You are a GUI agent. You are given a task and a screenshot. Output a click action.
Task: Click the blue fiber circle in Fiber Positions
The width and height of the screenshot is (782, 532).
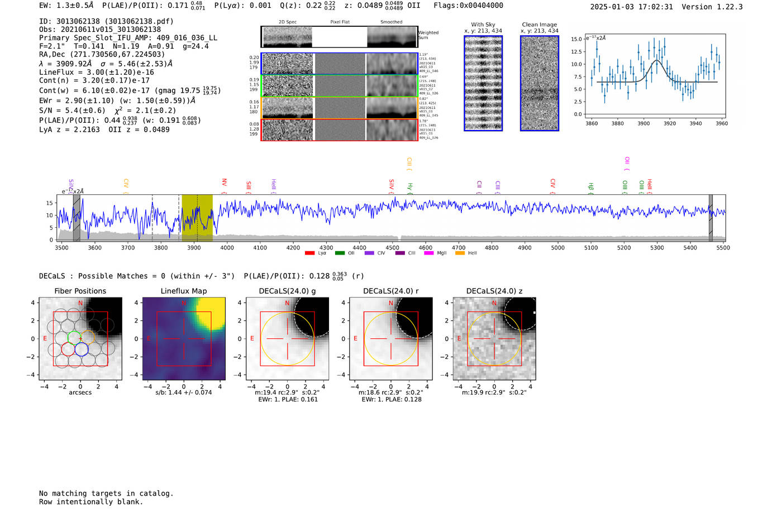pyautogui.click(x=82, y=349)
